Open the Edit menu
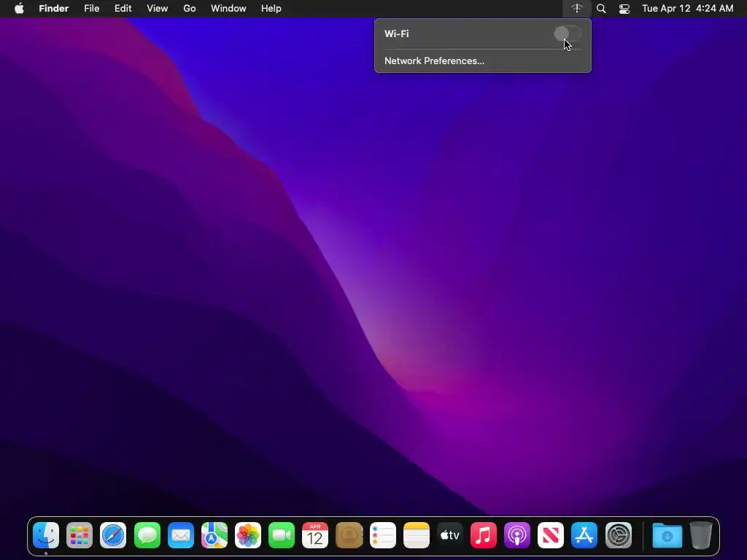747x560 pixels. (x=123, y=9)
